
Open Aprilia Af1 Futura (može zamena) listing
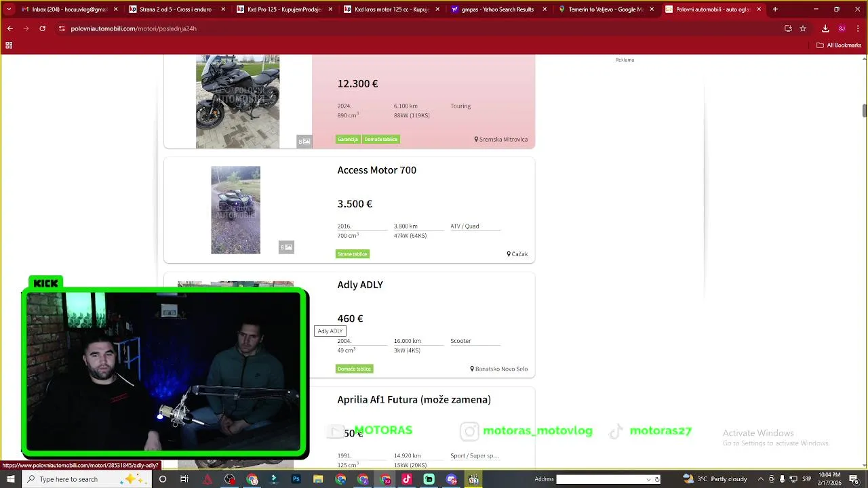pyautogui.click(x=414, y=400)
